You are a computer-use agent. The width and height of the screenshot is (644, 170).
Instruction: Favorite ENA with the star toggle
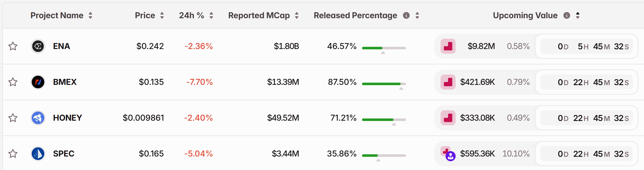coord(13,47)
